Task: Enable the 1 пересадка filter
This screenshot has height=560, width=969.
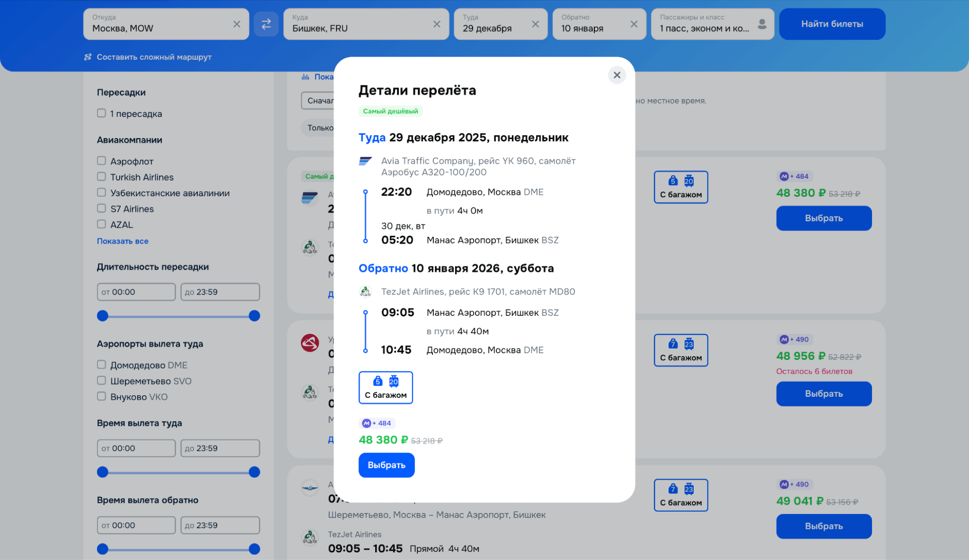Action: coord(101,113)
